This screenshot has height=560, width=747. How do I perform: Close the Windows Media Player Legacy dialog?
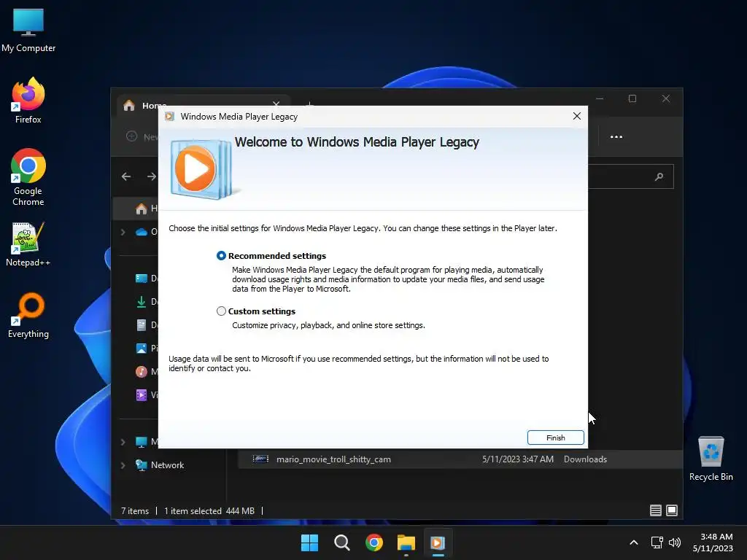(x=576, y=116)
